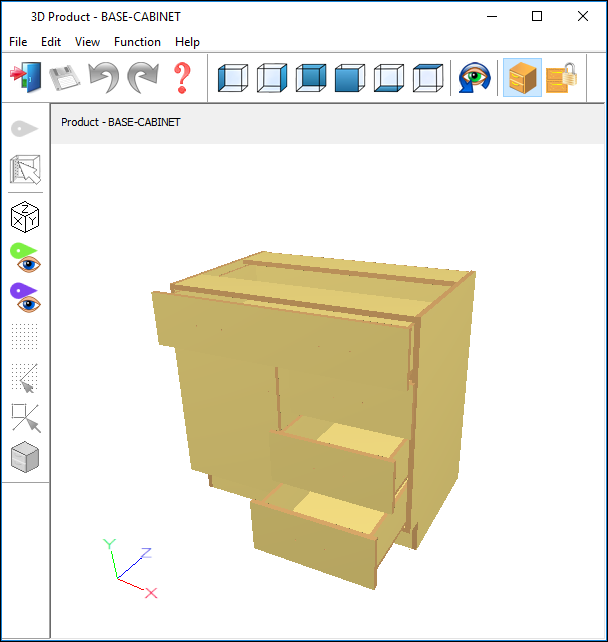The height and width of the screenshot is (642, 608).
Task: Click the select-in-box cursor icon
Action: 25,170
